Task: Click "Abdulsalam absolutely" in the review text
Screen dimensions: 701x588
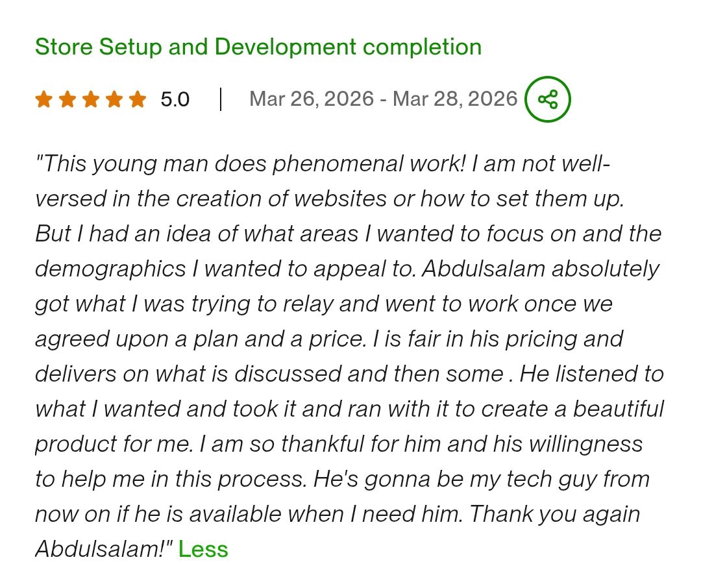Action: [x=540, y=269]
